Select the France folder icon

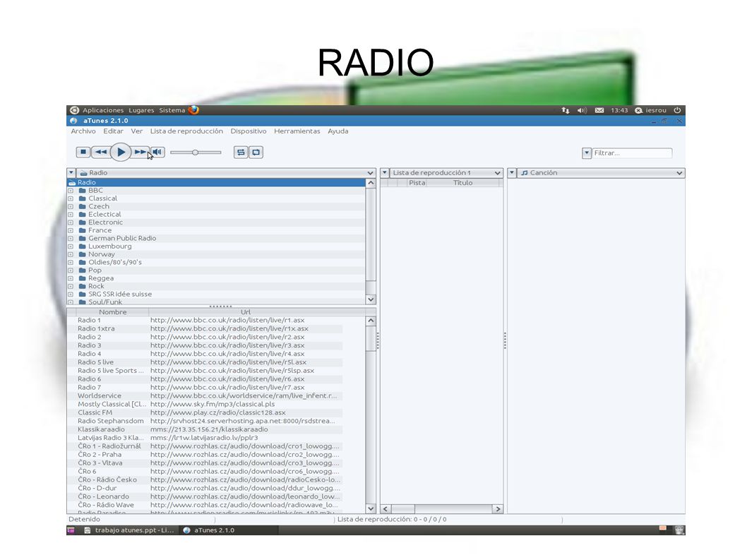(83, 230)
